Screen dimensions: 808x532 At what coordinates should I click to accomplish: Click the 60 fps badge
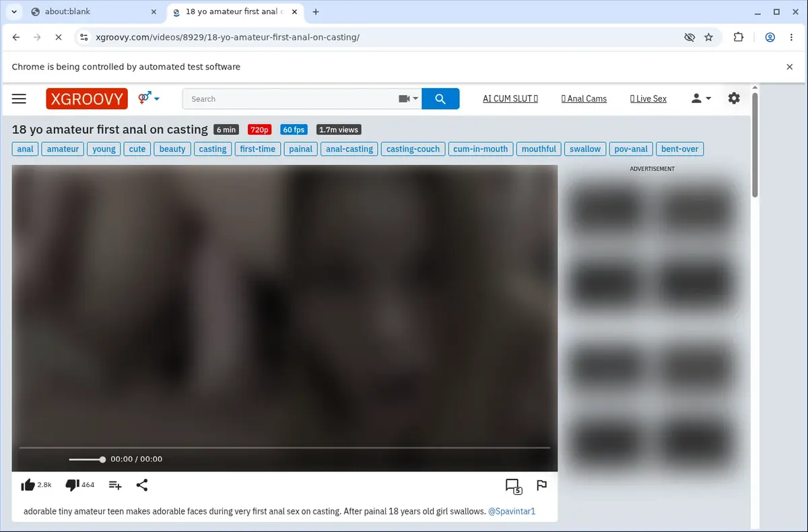(294, 130)
